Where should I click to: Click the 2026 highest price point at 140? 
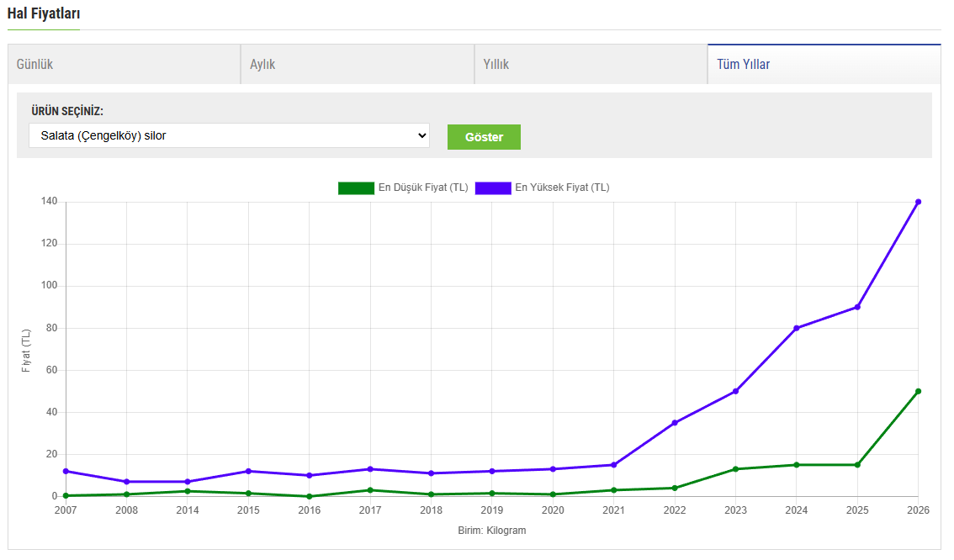coord(918,202)
